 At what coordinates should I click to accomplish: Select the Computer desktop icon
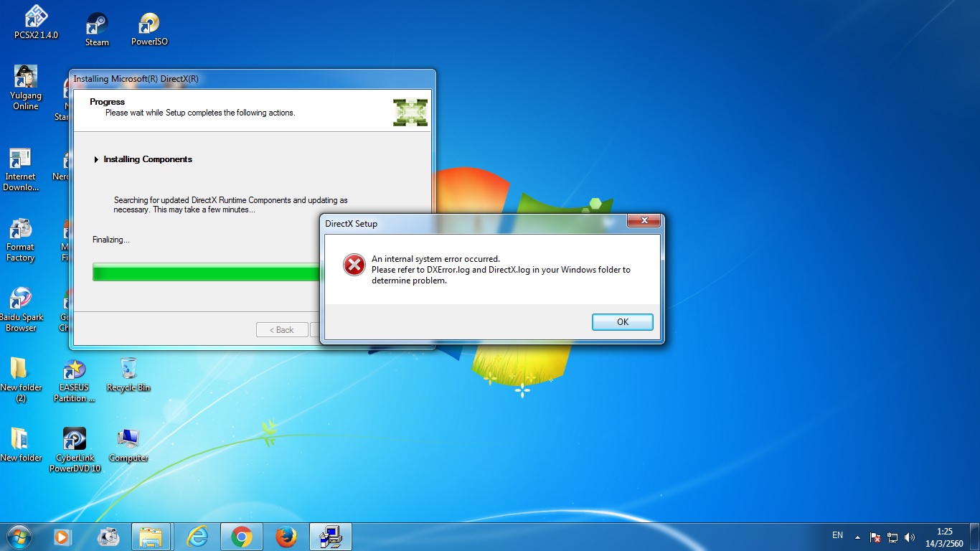(128, 445)
